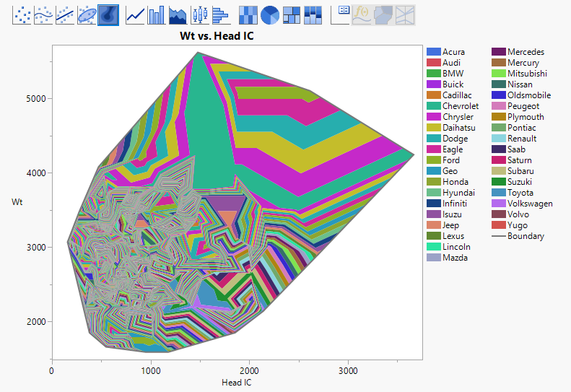The height and width of the screenshot is (392, 571).
Task: Select the Smoother element icon
Action: point(45,14)
